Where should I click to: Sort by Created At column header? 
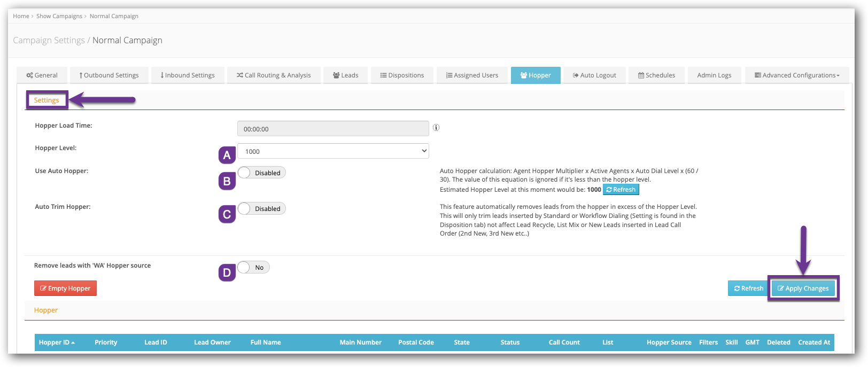pyautogui.click(x=814, y=342)
